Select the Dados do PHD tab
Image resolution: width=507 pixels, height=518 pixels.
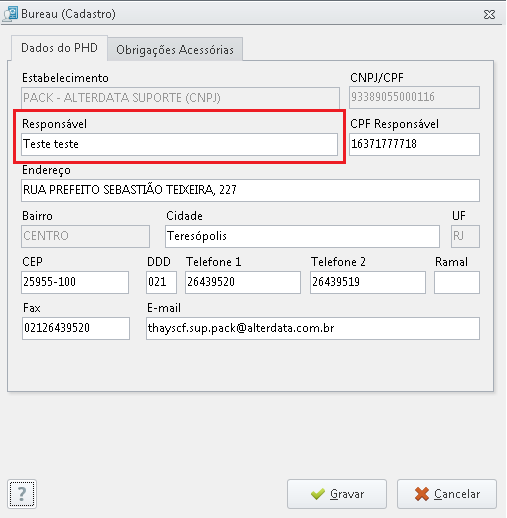point(59,48)
